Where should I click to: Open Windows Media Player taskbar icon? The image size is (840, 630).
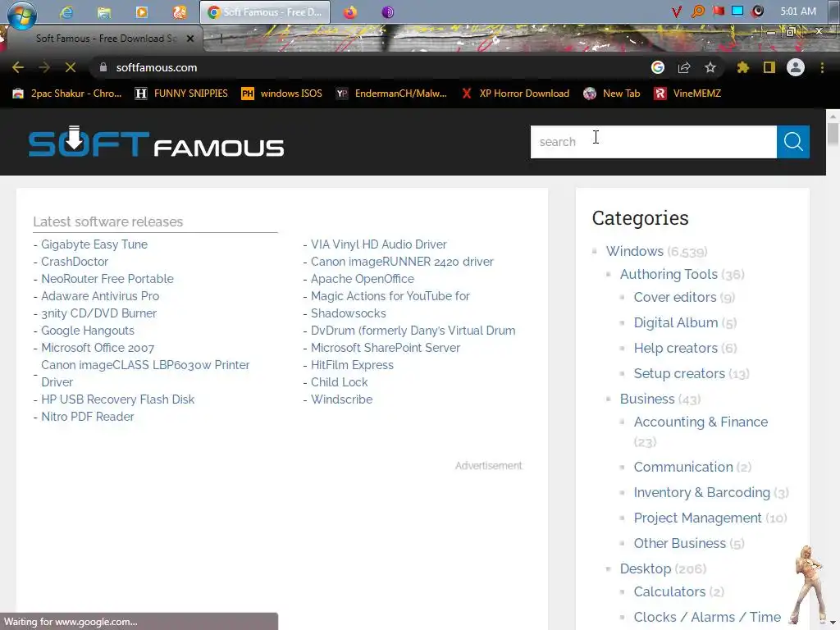pyautogui.click(x=142, y=11)
